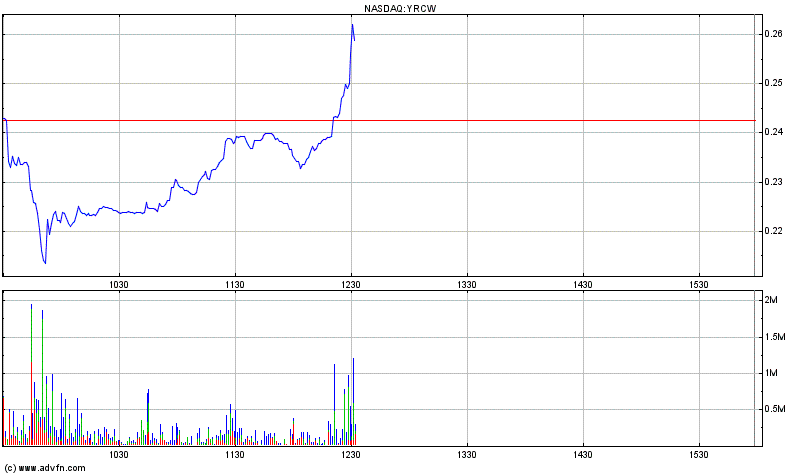This screenshot has width=800, height=475.
Task: Click 1030 time label under price chart
Action: coord(119,285)
